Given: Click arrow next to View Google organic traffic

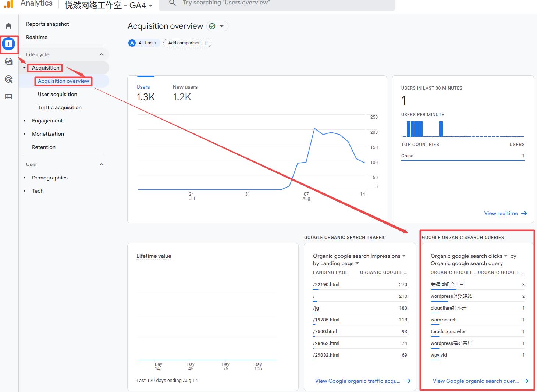Looking at the screenshot, I should [408, 381].
